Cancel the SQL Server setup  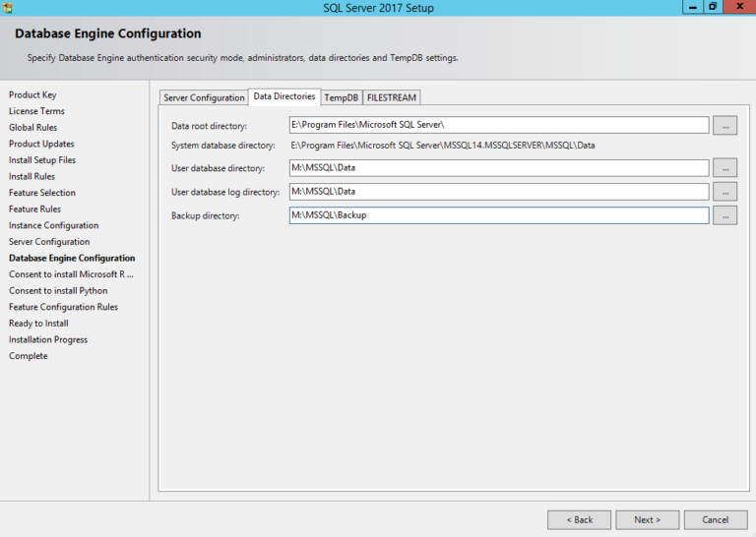click(x=716, y=520)
